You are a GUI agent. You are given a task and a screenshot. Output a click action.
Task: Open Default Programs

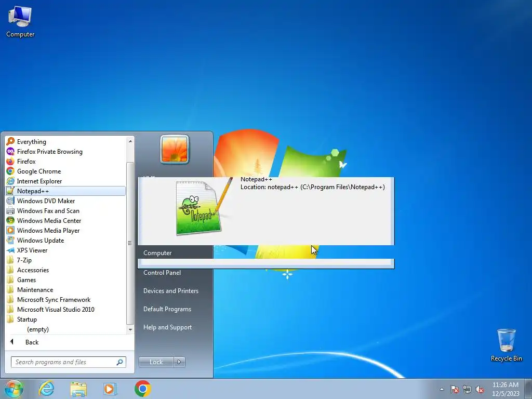coord(167,309)
